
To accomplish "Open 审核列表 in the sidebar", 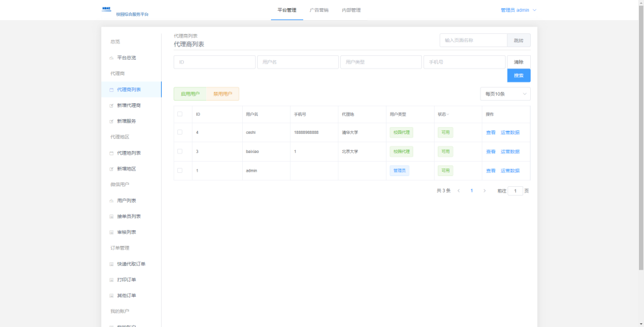I will pyautogui.click(x=131, y=233).
